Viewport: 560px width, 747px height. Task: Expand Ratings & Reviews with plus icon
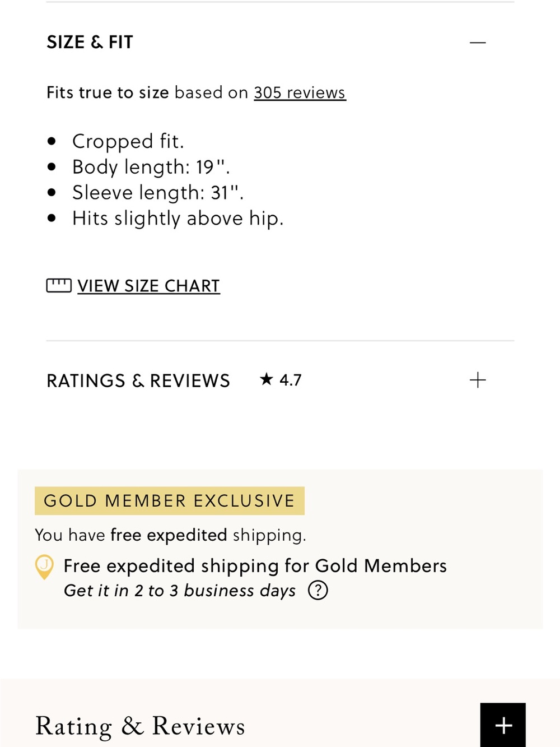point(478,380)
